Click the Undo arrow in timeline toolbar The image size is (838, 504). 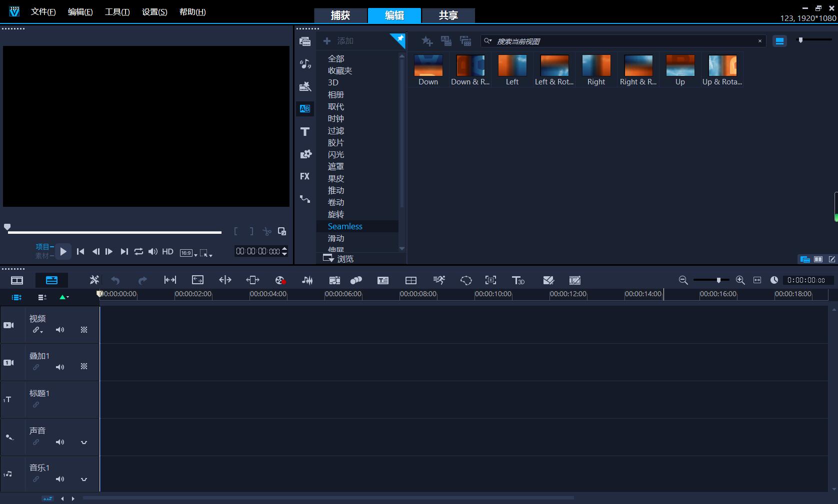(x=115, y=280)
